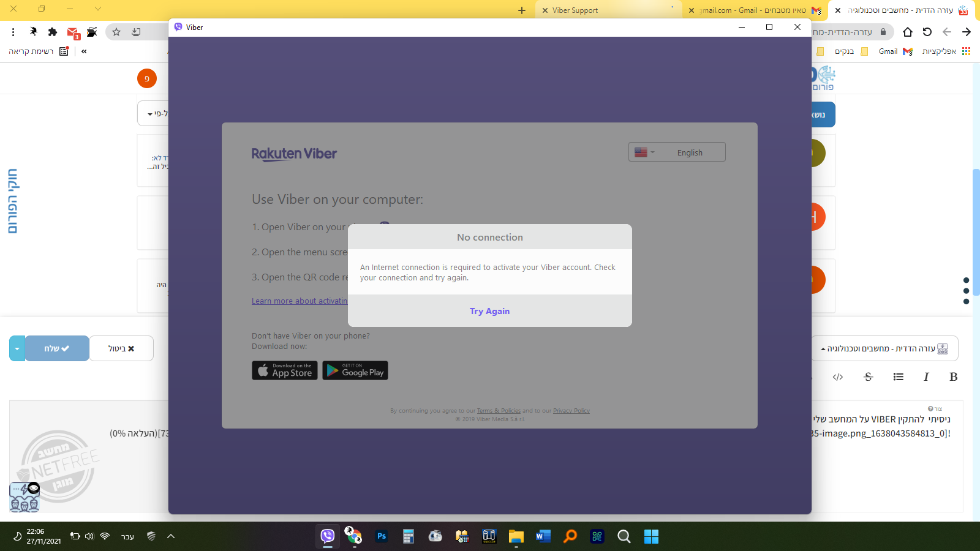Open a new browser tab

pos(522,10)
